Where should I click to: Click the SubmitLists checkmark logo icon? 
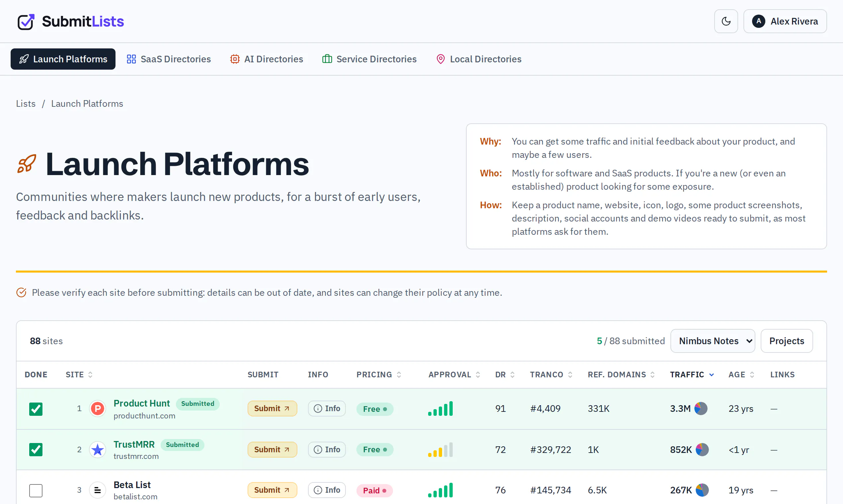(26, 22)
